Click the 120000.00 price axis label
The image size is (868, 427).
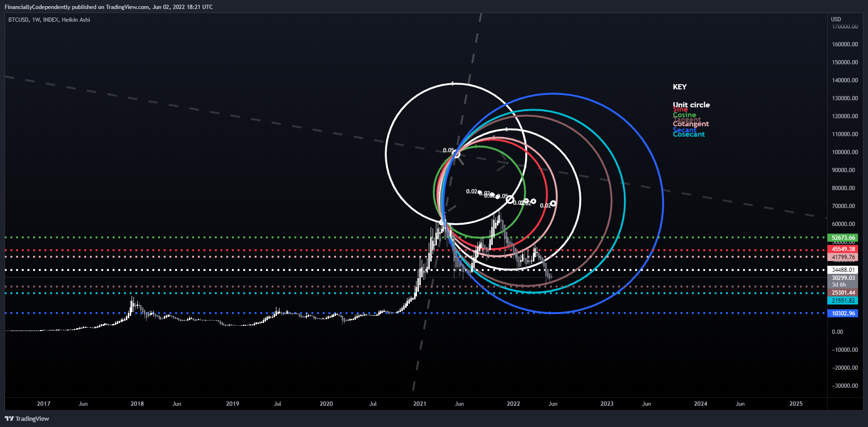(845, 116)
